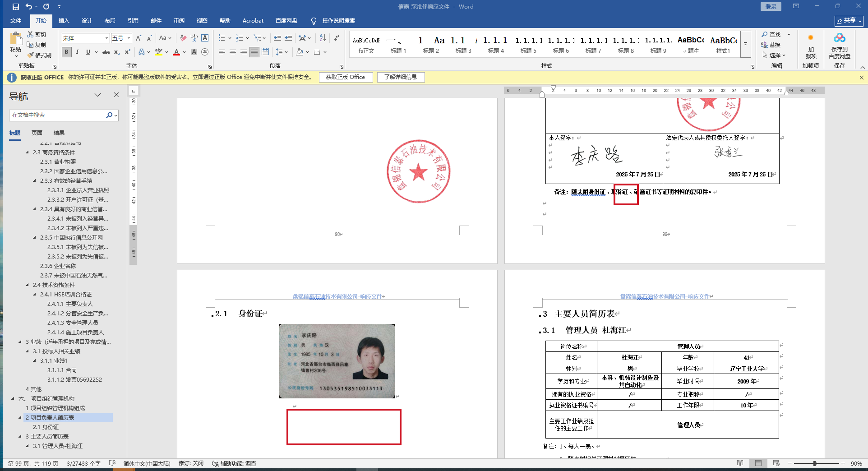Activate the Format Painter 格式刷
The width and height of the screenshot is (868, 471).
(30, 55)
